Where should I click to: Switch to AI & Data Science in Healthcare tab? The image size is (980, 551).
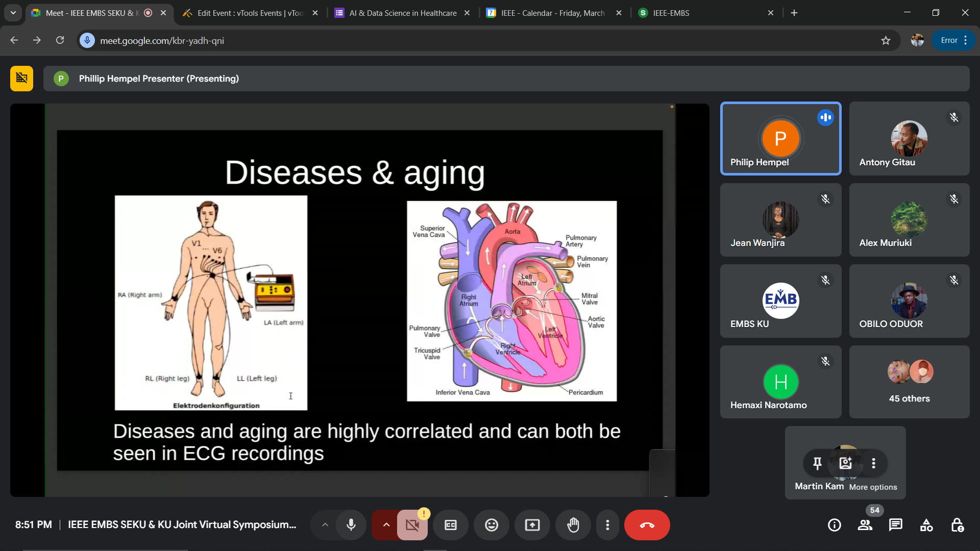(402, 13)
